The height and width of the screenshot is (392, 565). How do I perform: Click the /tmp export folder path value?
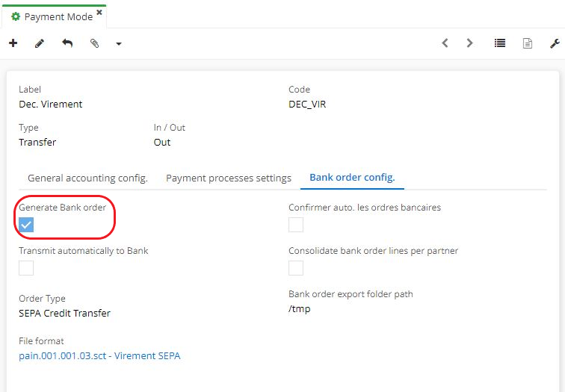300,308
